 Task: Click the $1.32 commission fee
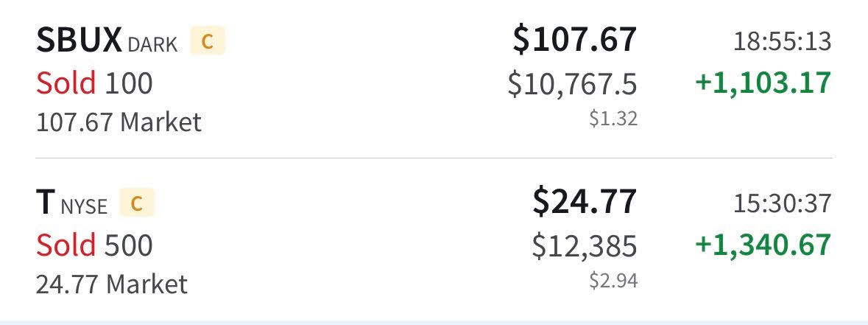coord(613,119)
